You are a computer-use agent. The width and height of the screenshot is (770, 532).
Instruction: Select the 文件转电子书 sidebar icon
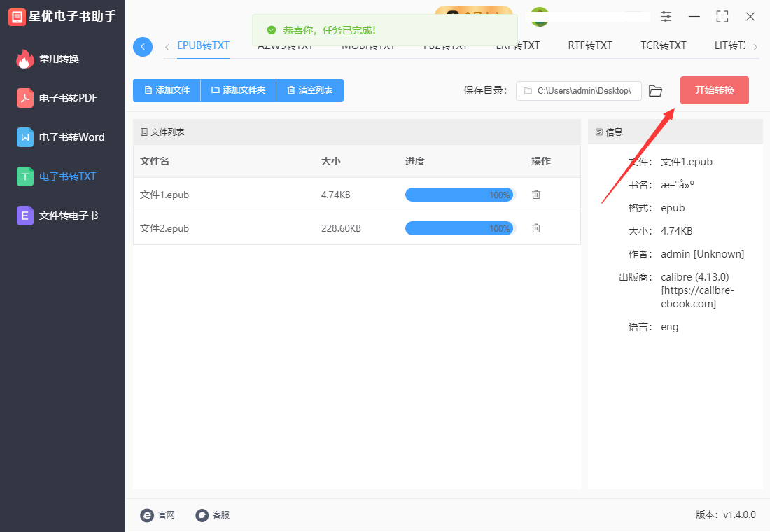pos(25,216)
